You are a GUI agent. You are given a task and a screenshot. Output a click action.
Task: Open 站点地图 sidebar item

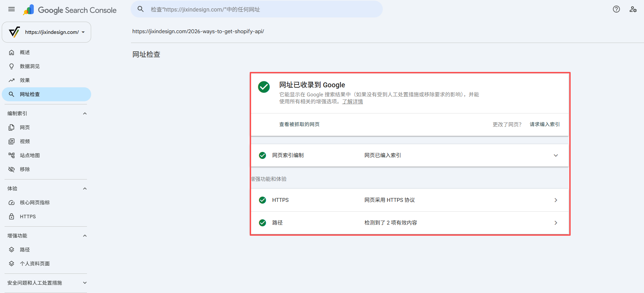click(x=46, y=155)
